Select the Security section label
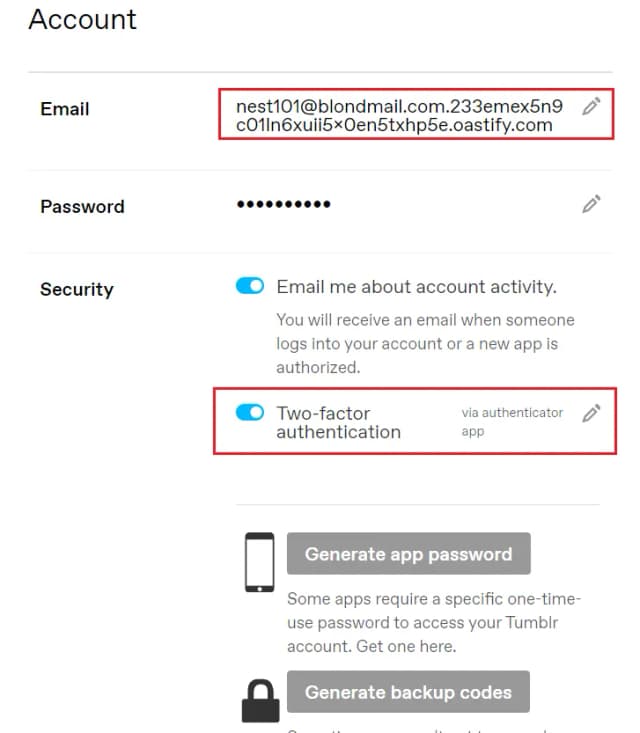Screen dimensions: 640x733 click(x=77, y=290)
